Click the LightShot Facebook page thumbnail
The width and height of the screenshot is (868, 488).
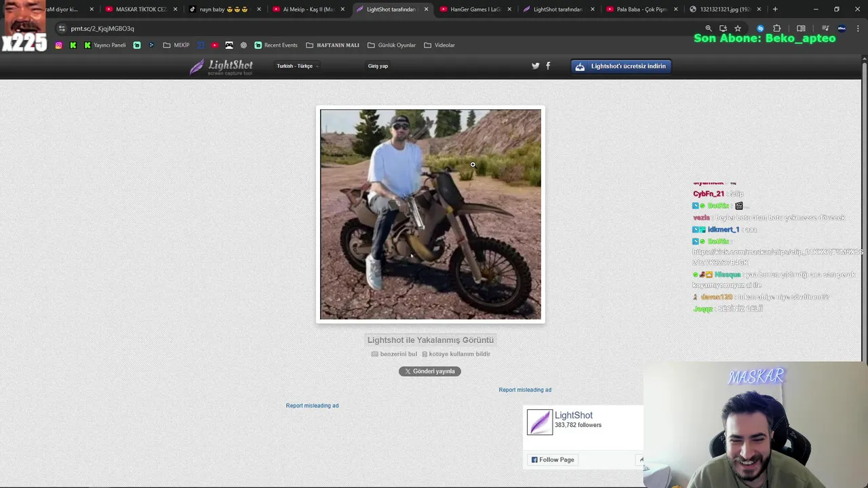pyautogui.click(x=540, y=422)
